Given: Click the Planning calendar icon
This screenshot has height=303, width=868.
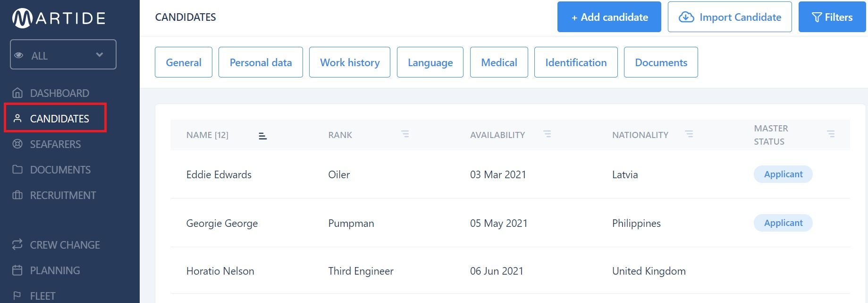Looking at the screenshot, I should [x=17, y=270].
